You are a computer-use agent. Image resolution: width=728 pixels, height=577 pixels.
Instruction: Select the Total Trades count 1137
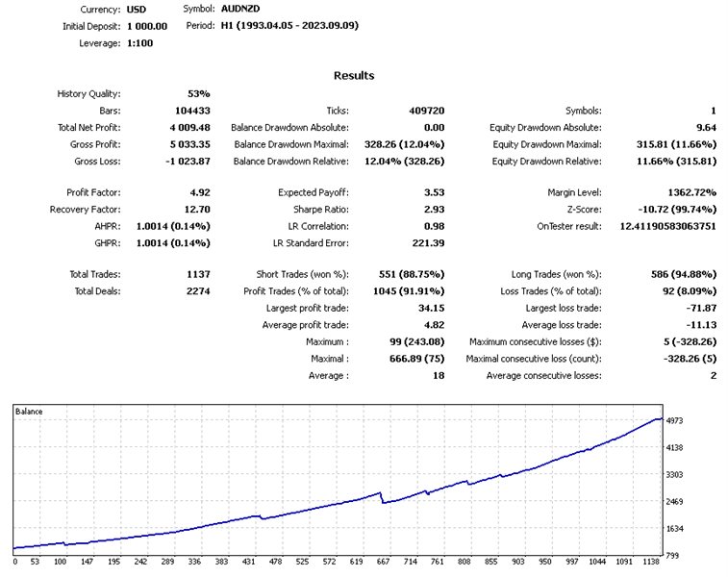[x=198, y=274]
